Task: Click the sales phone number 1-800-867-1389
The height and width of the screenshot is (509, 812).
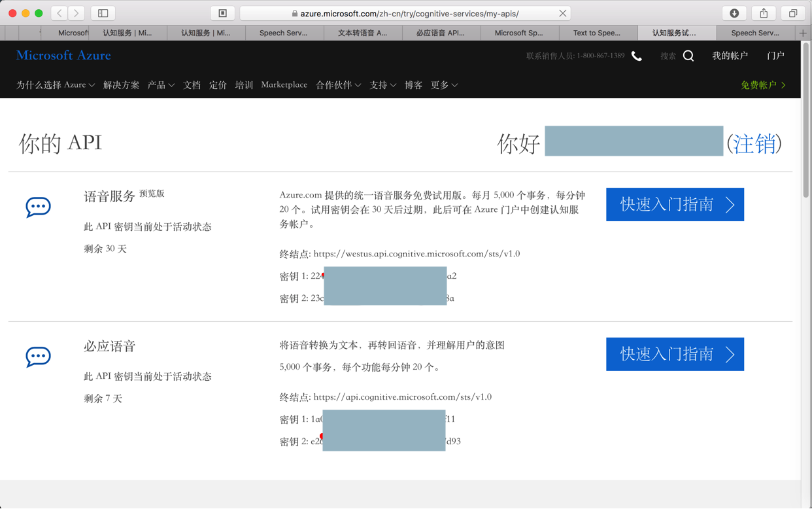Action: pos(600,56)
